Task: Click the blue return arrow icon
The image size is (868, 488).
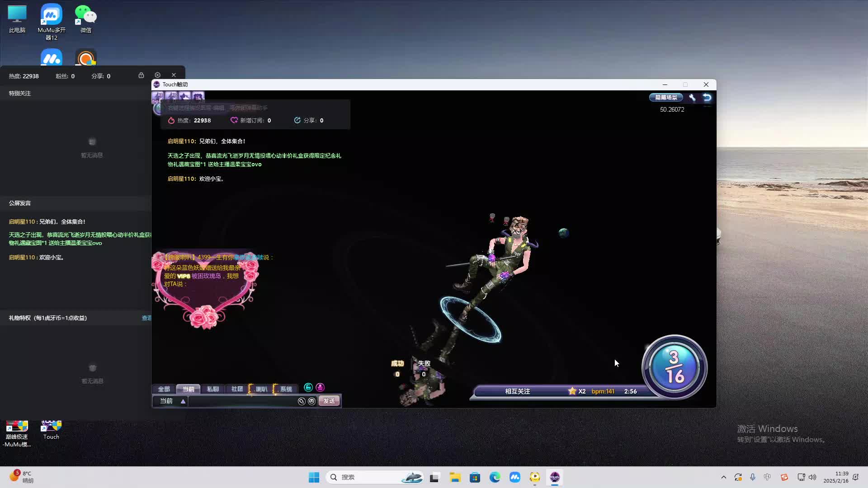Action: (707, 98)
